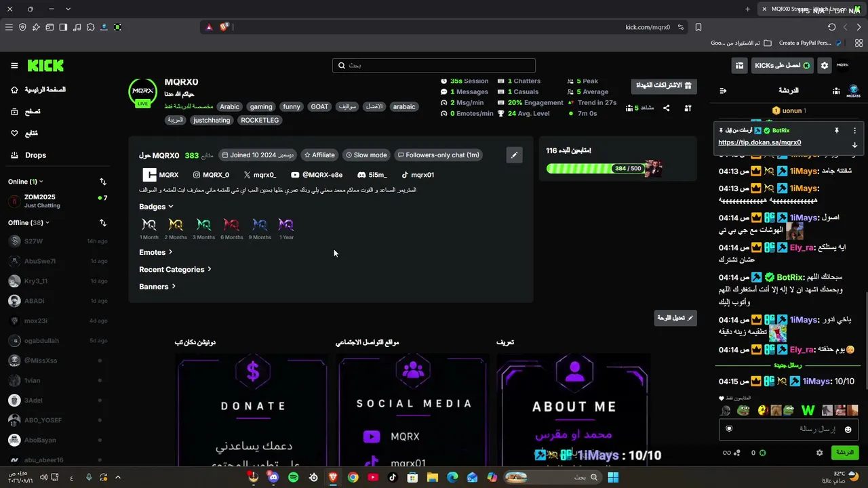Viewport: 868px width, 488px height.
Task: Collapse the chat panel arrow
Action: [x=723, y=91]
